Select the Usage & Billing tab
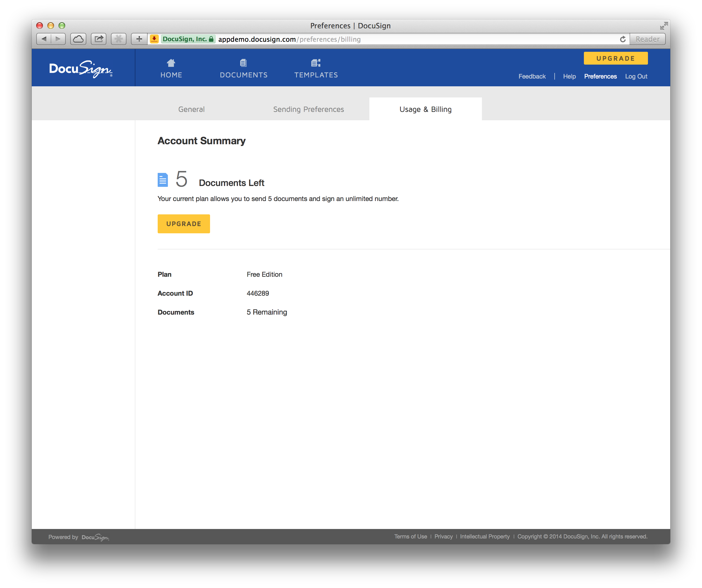The width and height of the screenshot is (702, 588). (x=425, y=109)
